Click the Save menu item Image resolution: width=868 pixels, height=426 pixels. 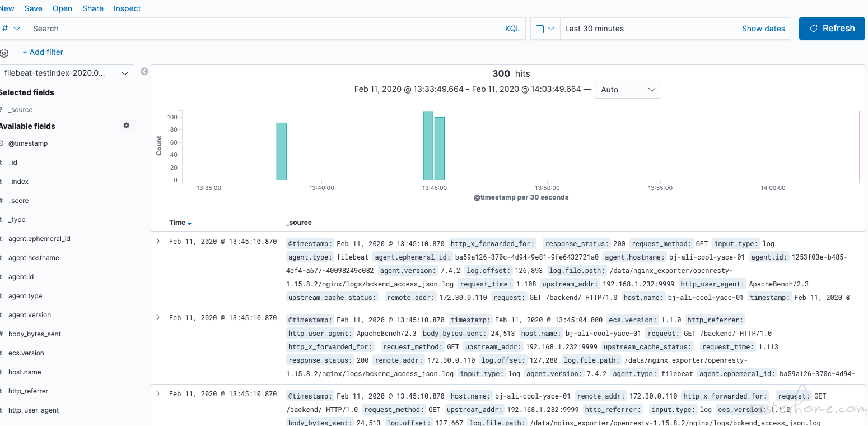34,8
